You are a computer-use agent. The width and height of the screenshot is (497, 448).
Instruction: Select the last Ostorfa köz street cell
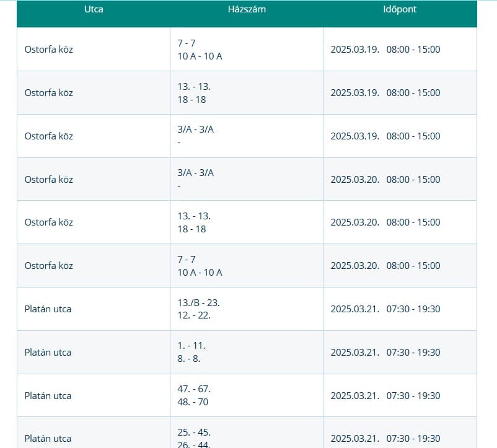click(48, 266)
